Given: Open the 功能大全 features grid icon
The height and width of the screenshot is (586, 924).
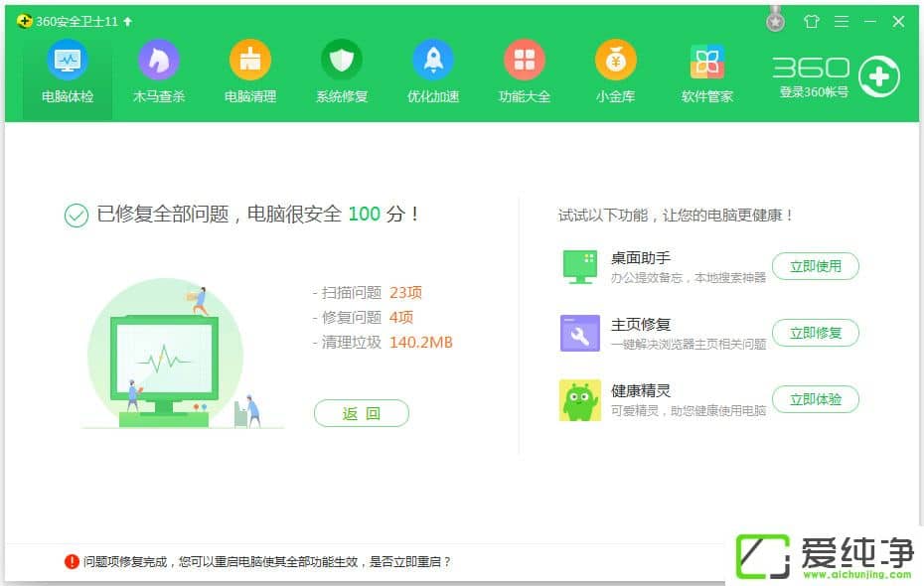Looking at the screenshot, I should (x=525, y=61).
